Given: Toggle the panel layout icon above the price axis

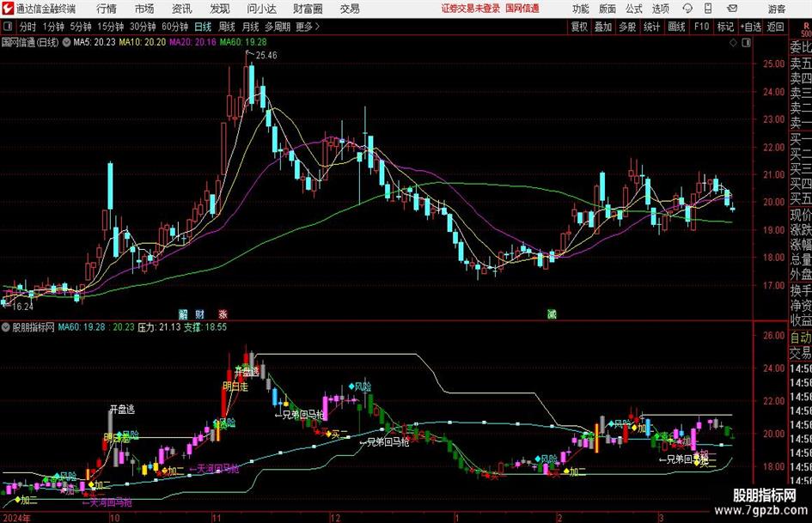Looking at the screenshot, I should (x=746, y=43).
